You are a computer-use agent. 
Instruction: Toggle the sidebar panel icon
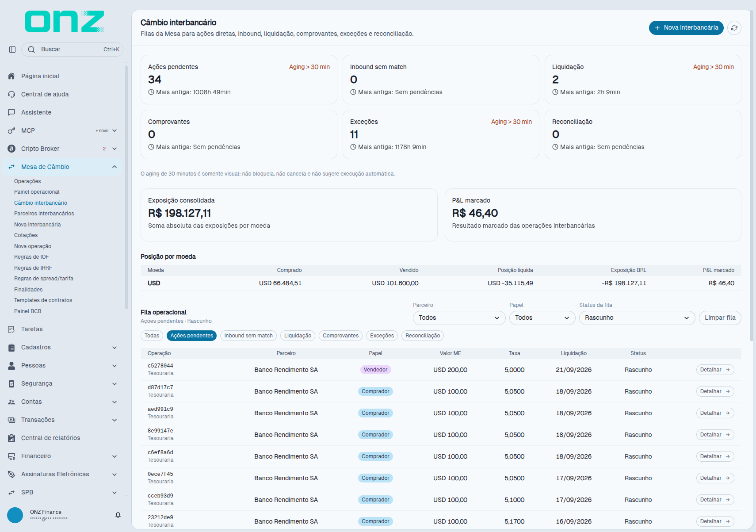pyautogui.click(x=12, y=50)
